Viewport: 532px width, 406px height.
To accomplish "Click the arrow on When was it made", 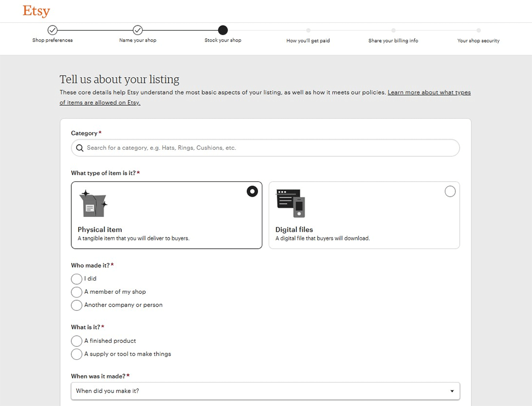I will (x=452, y=391).
